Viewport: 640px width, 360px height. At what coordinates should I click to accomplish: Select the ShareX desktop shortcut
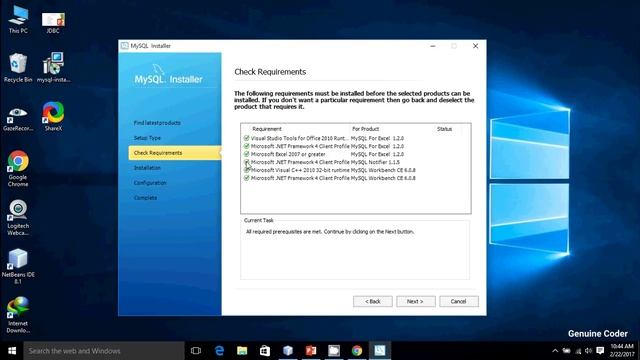coord(53,117)
